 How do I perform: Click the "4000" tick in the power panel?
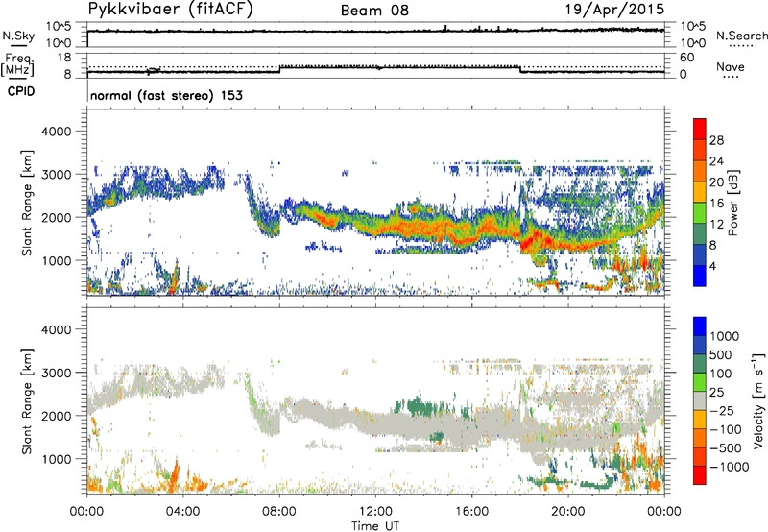point(57,132)
